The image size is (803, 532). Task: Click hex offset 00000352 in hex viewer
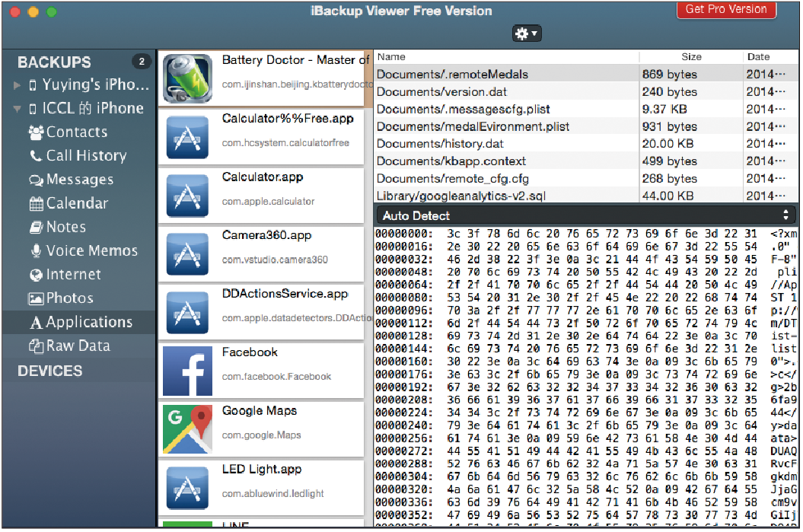tap(404, 515)
